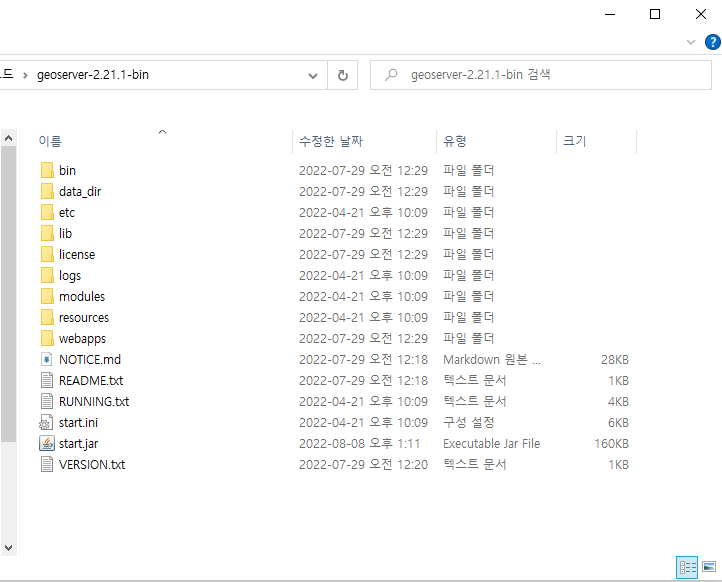Click the 4KB size value
Screen dimensions: 722x582
[618, 402]
